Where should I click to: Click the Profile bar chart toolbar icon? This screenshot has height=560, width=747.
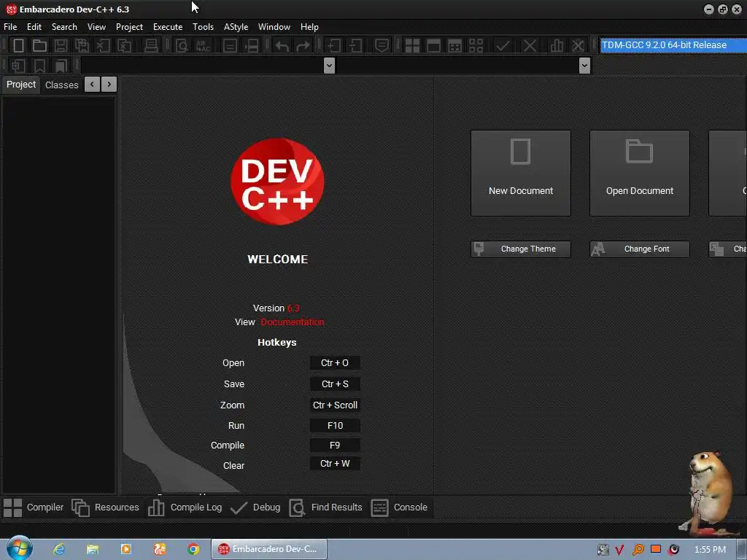point(556,46)
